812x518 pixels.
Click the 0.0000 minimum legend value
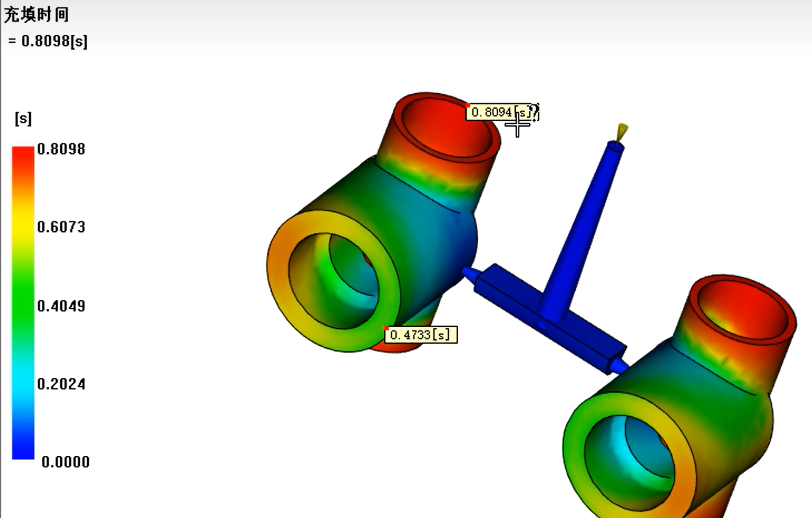pos(65,462)
